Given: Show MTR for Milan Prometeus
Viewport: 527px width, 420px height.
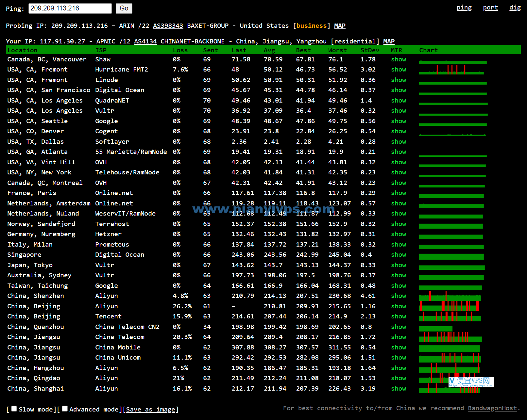Looking at the screenshot, I should coord(399,245).
